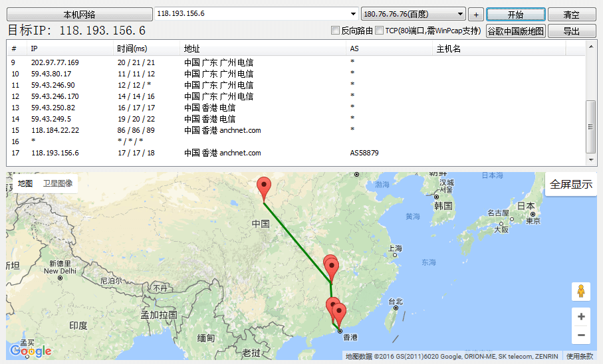Click the 86 / 86 / 89 time cell
The height and width of the screenshot is (364, 603).
[x=136, y=130]
